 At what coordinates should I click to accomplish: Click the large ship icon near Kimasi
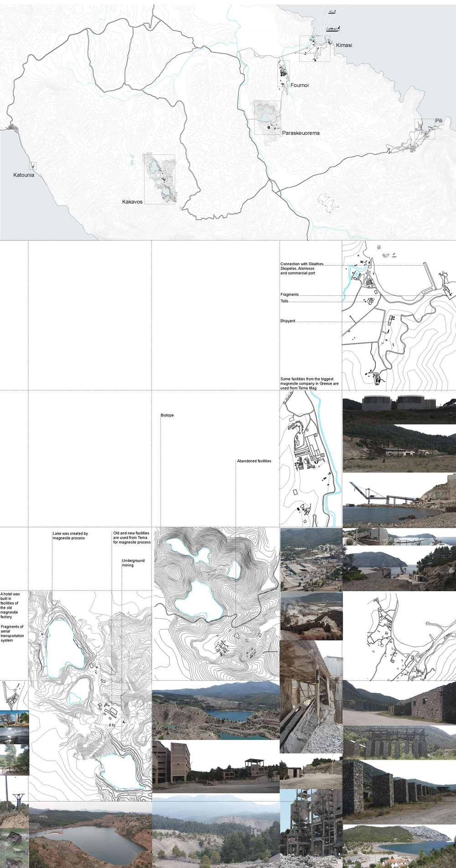[x=333, y=29]
